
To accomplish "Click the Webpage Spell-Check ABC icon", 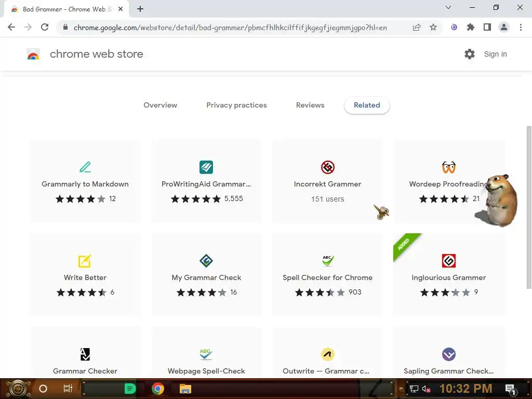I will tap(206, 354).
